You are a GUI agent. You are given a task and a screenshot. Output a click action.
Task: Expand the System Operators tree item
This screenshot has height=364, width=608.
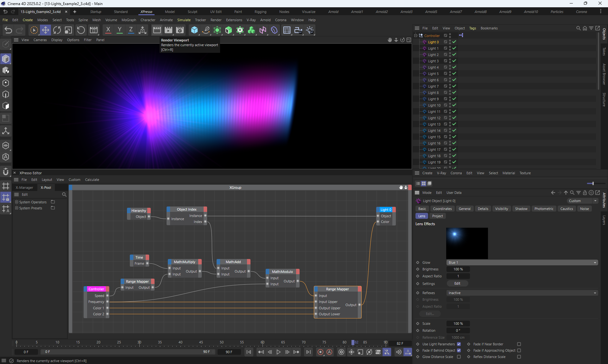pos(17,202)
